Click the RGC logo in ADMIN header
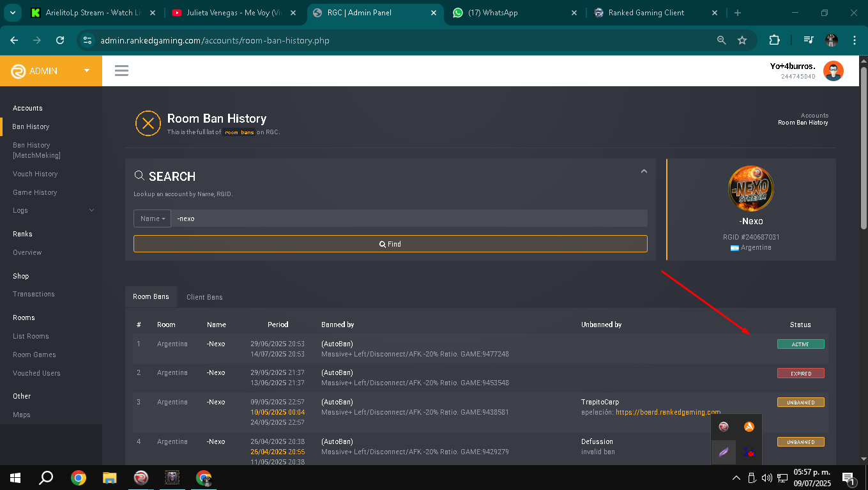868x490 pixels. (x=18, y=71)
